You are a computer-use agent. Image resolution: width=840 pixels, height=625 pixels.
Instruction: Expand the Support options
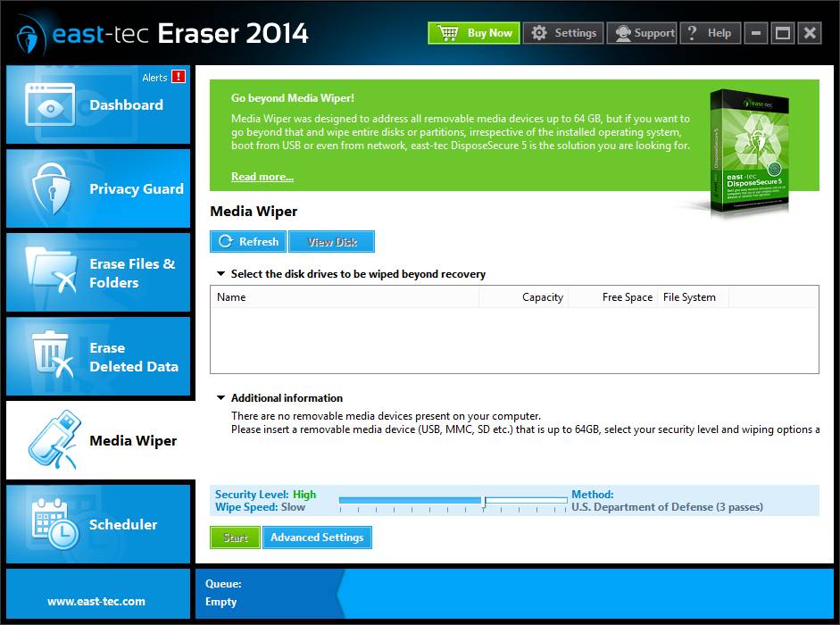642,32
